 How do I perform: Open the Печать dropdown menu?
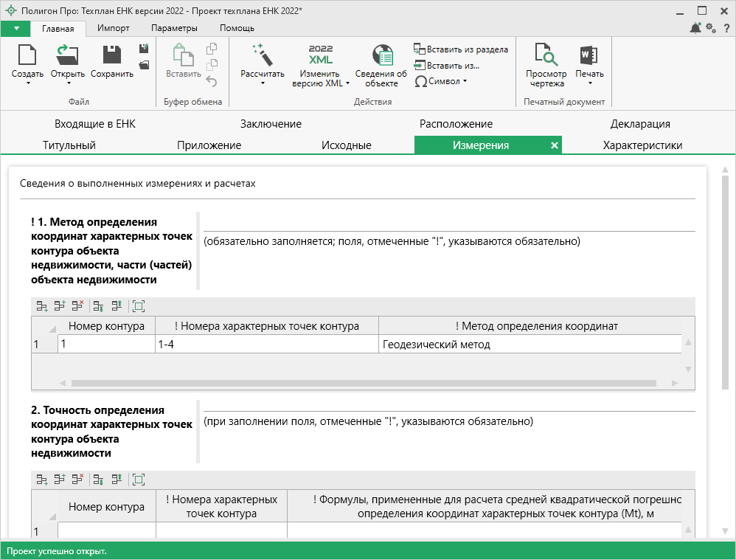point(589,83)
